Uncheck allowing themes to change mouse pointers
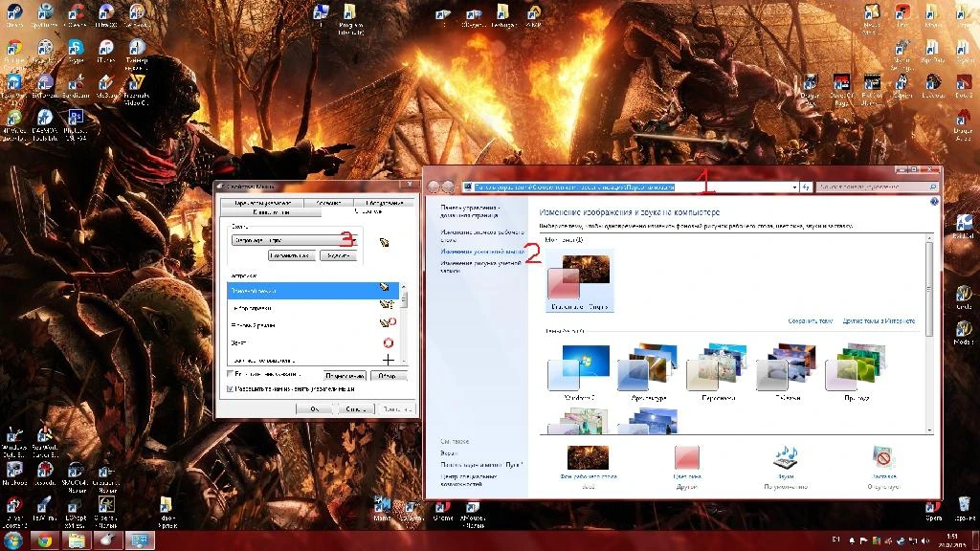Image resolution: width=980 pixels, height=551 pixels. point(229,388)
